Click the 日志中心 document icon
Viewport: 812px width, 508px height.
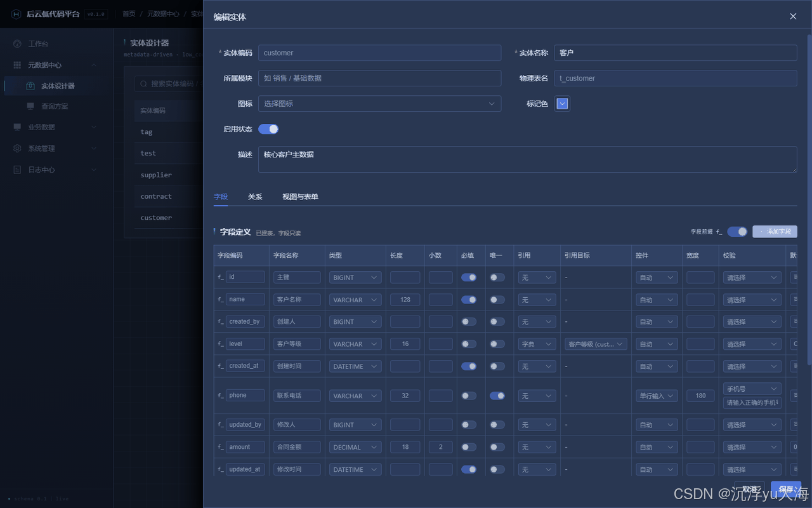(17, 170)
